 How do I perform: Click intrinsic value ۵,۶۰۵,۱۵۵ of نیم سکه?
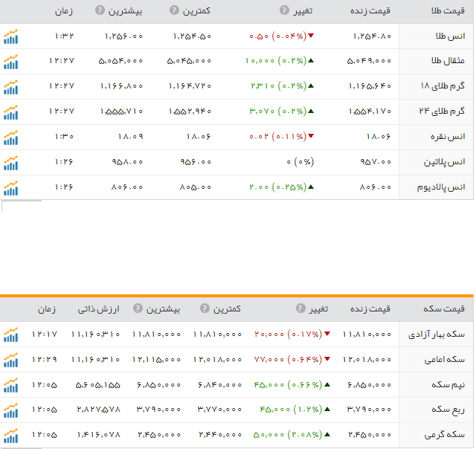[x=97, y=385]
